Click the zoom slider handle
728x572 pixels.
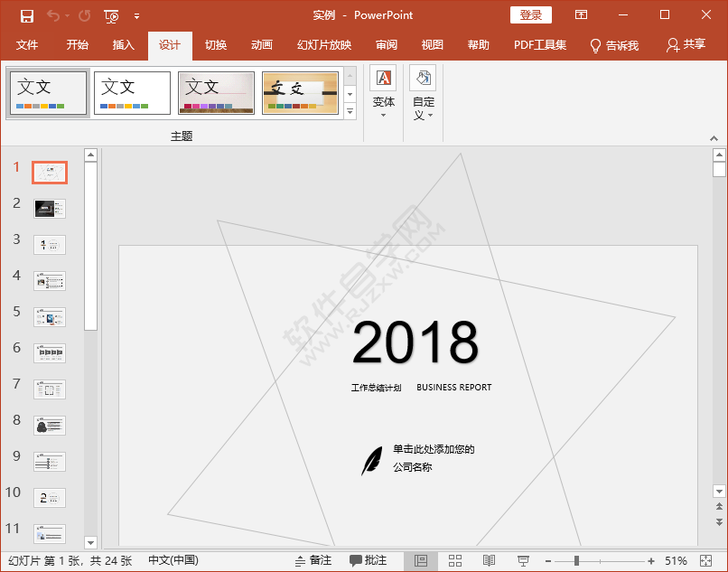[x=576, y=561]
